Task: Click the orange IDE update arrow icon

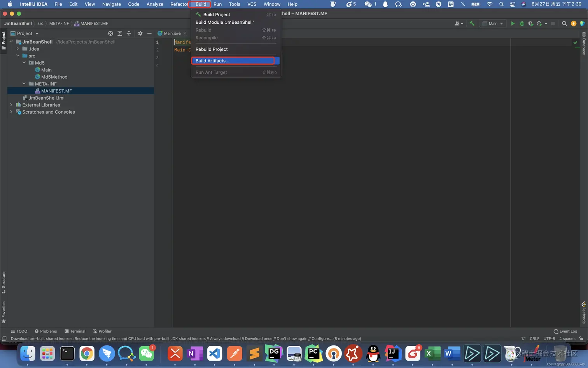Action: tap(574, 23)
